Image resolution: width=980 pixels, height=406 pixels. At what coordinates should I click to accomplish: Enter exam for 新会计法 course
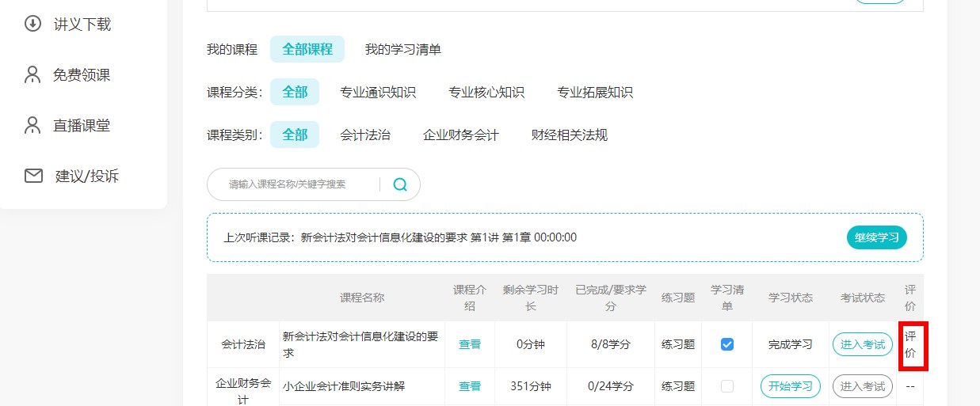click(x=863, y=344)
